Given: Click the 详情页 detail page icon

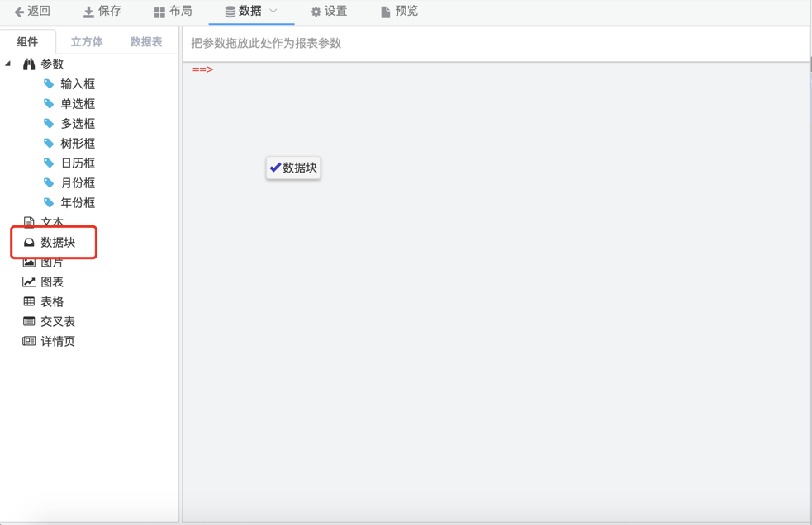Looking at the screenshot, I should (29, 342).
